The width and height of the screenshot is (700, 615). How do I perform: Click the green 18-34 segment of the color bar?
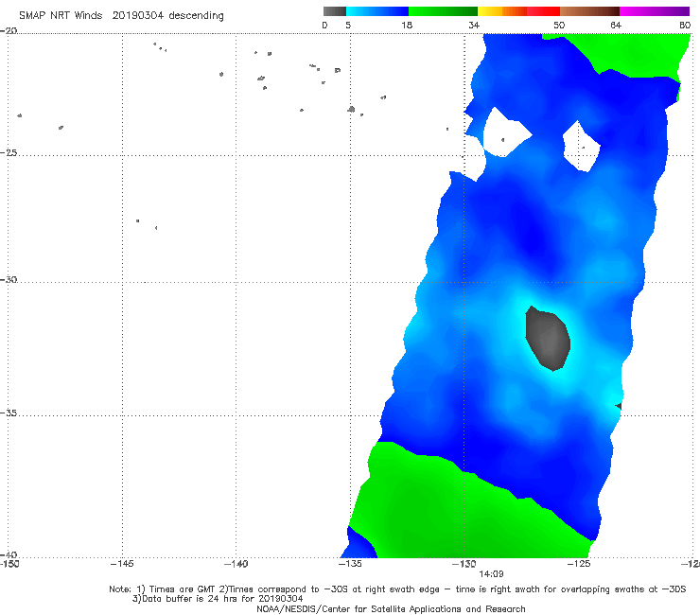(x=444, y=11)
